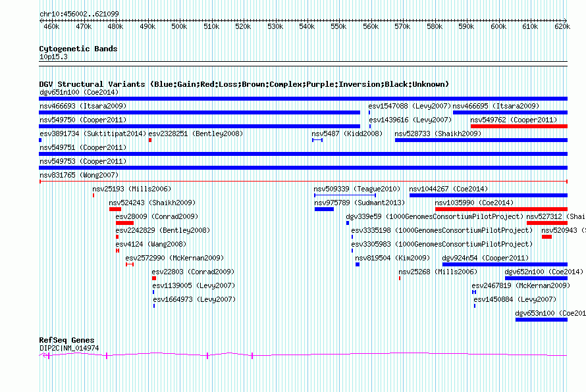Click the Cytogenetic Bands track title
The image size is (586, 392).
pyautogui.click(x=78, y=49)
